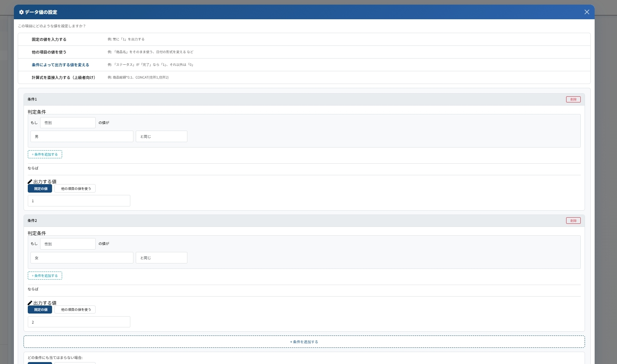Click the 男 comparison value field
Screen dimensions: 617x364
82,136
